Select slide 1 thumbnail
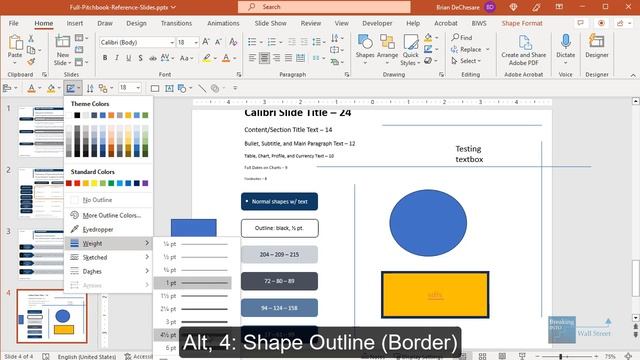The width and height of the screenshot is (640, 360). (x=41, y=131)
